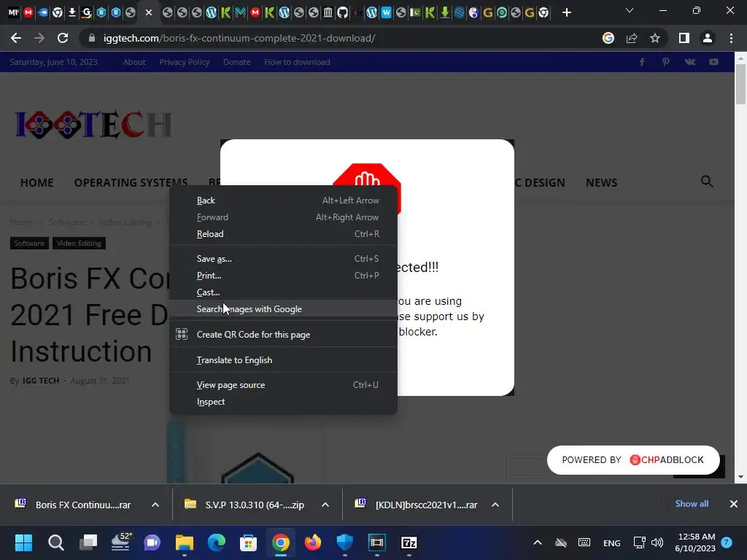Screen dimensions: 747x560
Task: Expand options for S.V.P 13.0.310 zip download
Action: point(325,505)
